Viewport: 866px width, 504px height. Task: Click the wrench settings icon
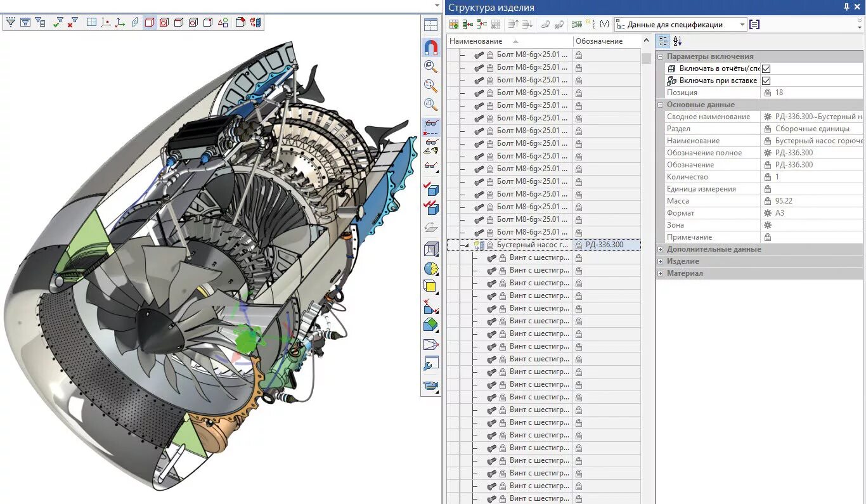[431, 364]
